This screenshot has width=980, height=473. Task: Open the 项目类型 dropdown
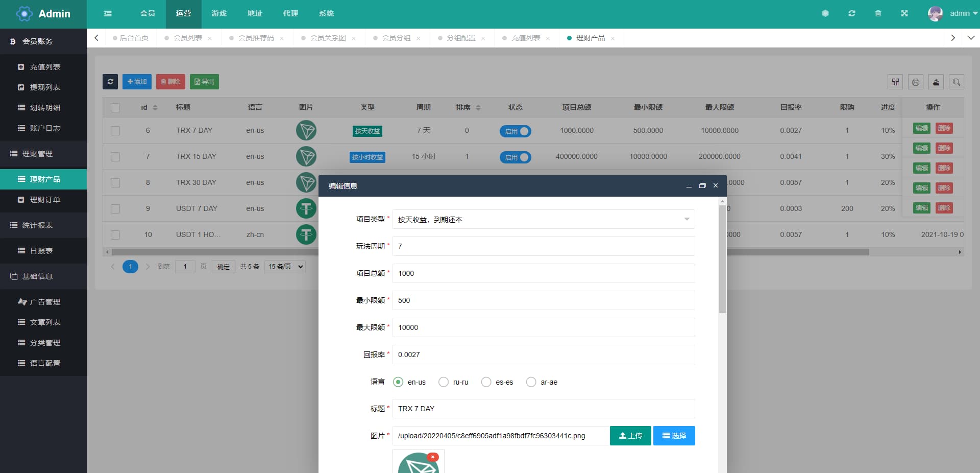543,220
